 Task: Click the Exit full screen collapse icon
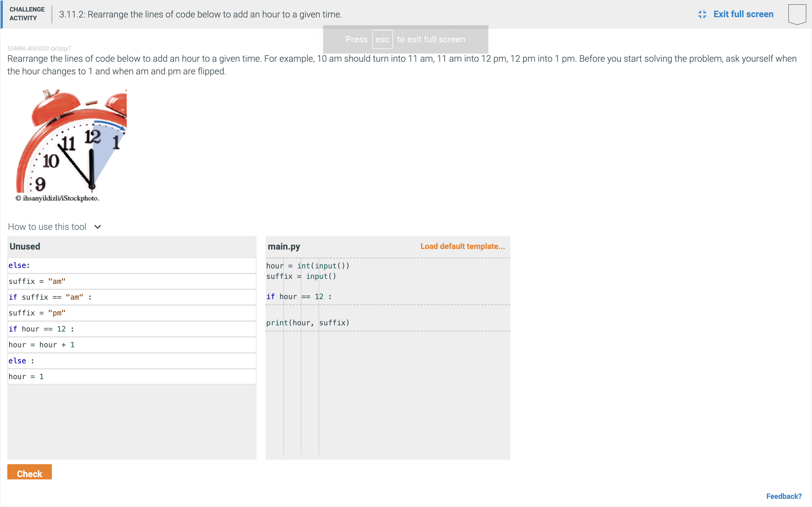click(x=703, y=14)
